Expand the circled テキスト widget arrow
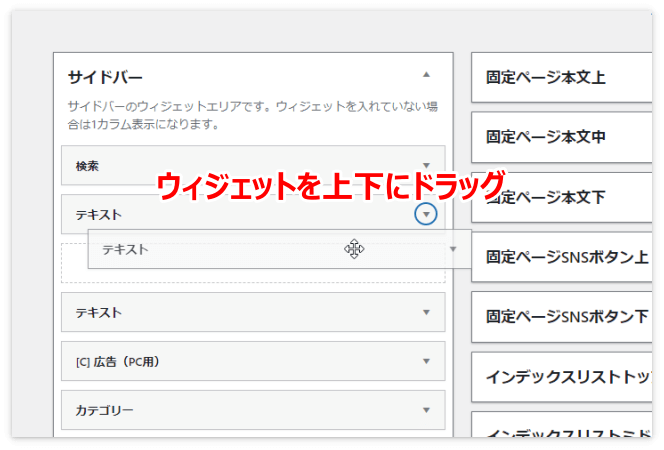This screenshot has height=450, width=664. click(426, 214)
